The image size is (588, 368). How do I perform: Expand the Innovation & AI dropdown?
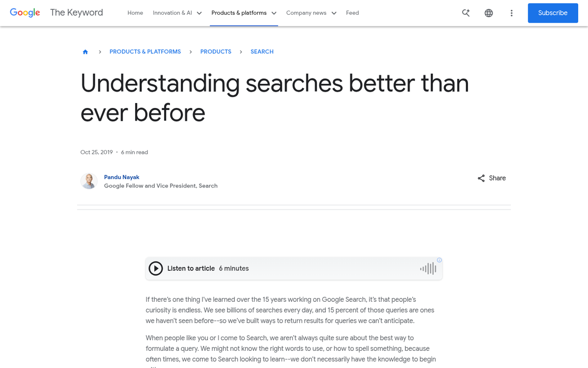(177, 13)
